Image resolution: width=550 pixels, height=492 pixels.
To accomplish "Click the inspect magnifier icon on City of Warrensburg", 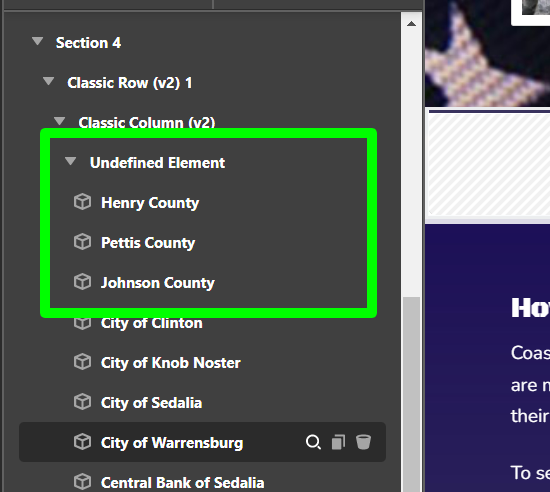I will click(x=313, y=442).
